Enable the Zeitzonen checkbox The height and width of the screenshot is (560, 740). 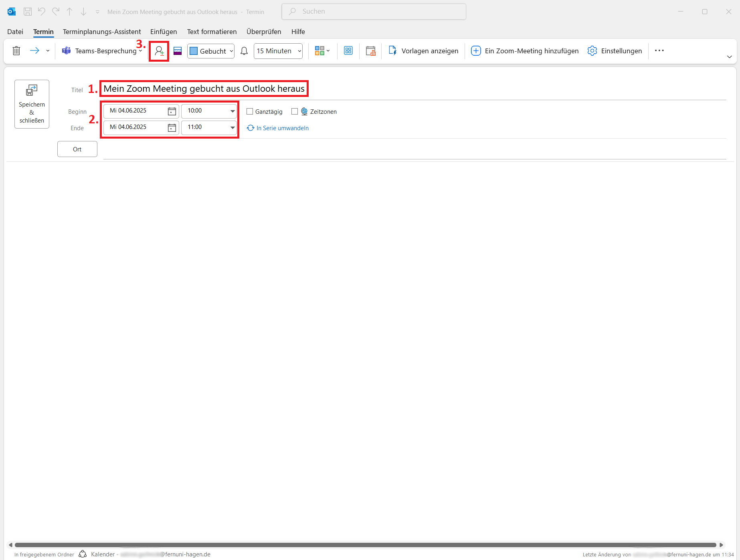click(295, 112)
